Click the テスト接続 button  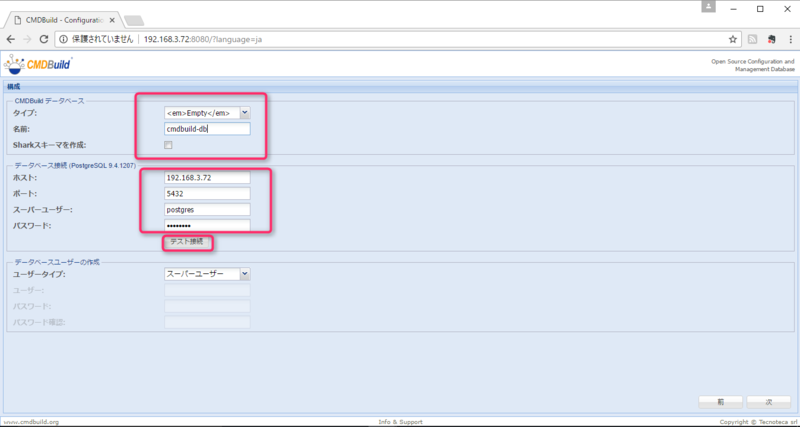tap(187, 242)
